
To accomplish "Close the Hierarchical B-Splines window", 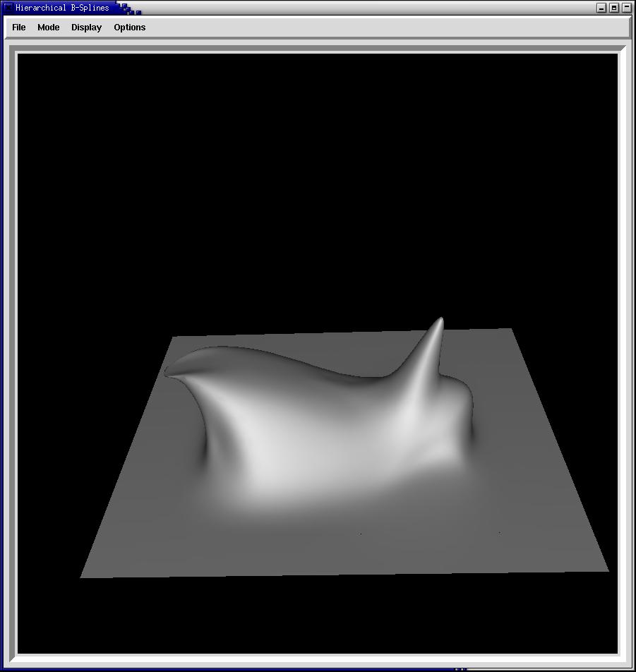I will [x=627, y=8].
